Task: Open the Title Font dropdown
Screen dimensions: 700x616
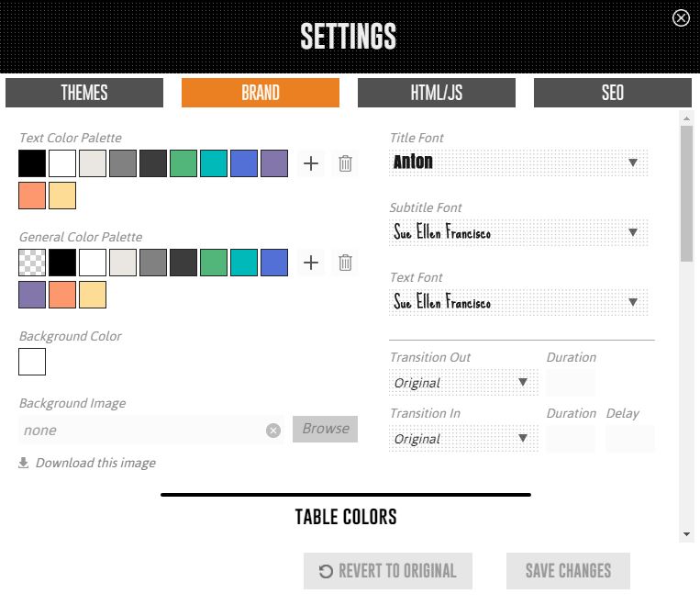Action: [518, 162]
